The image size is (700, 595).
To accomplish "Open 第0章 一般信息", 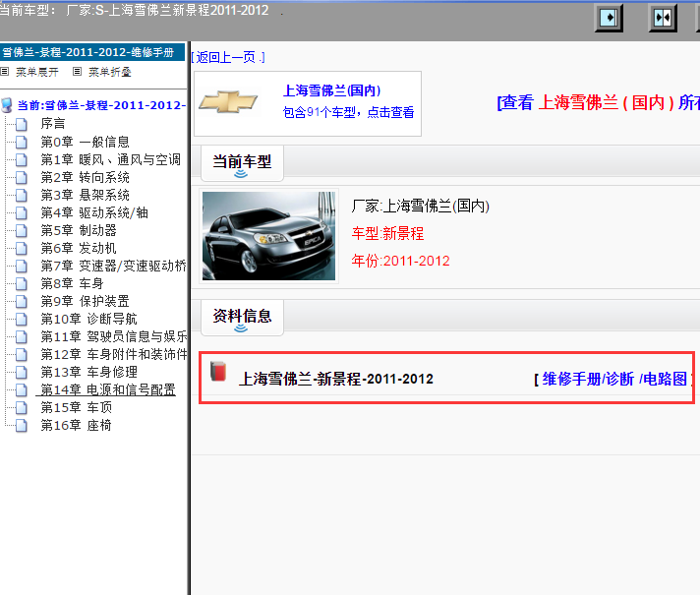I will coord(85,142).
